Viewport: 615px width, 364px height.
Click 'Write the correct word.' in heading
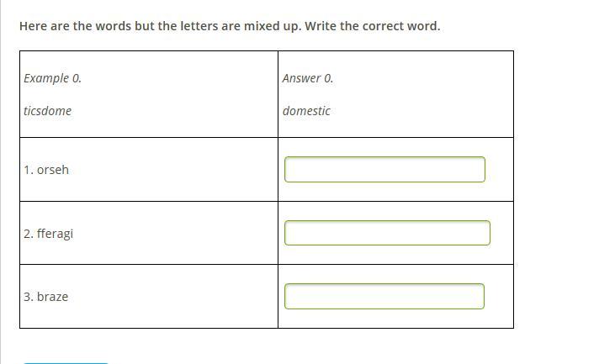[373, 26]
